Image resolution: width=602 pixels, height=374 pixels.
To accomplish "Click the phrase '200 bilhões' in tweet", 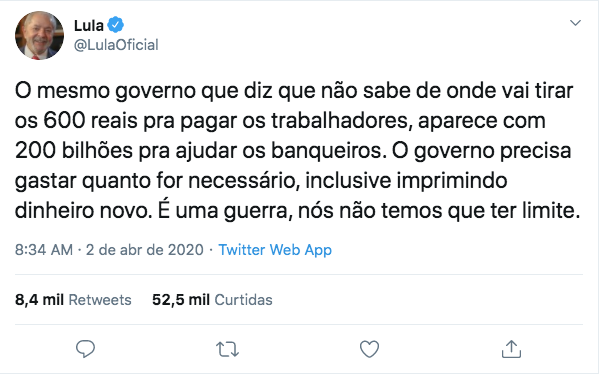I will [x=74, y=151].
